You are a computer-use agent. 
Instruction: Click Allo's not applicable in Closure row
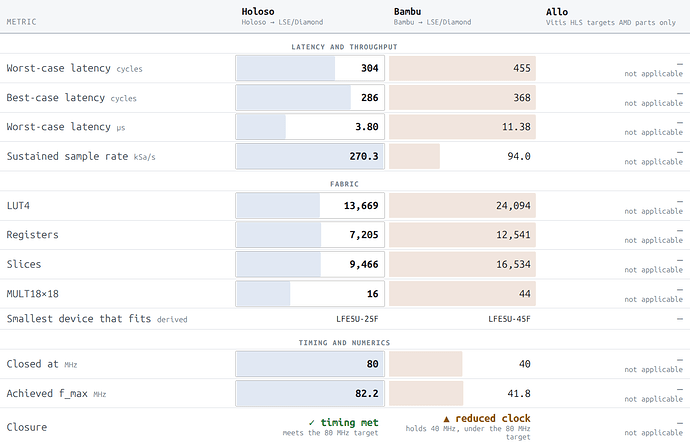(653, 433)
